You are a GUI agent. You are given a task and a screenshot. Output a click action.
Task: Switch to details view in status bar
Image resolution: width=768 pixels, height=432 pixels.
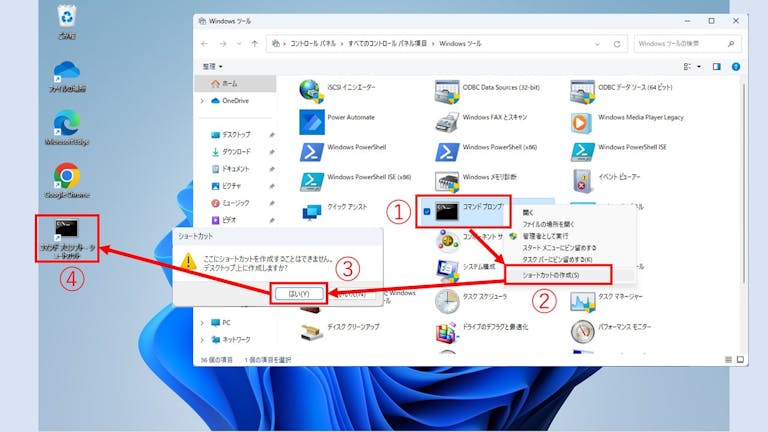click(728, 360)
